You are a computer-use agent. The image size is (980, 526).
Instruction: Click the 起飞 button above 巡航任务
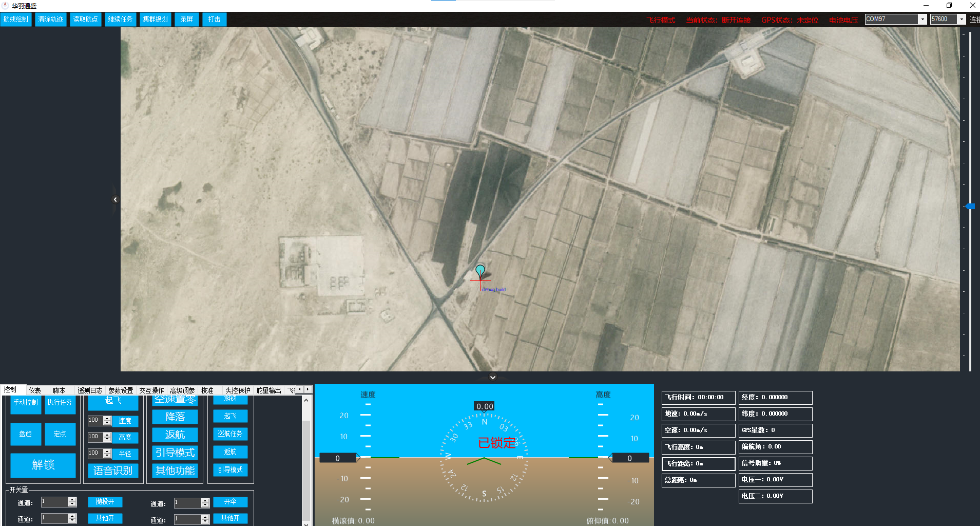pos(230,416)
